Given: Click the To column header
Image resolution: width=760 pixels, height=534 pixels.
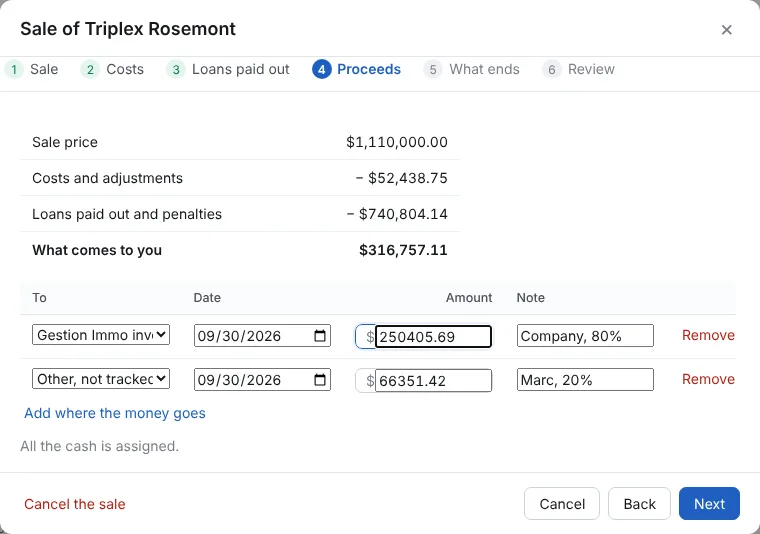Looking at the screenshot, I should [39, 298].
